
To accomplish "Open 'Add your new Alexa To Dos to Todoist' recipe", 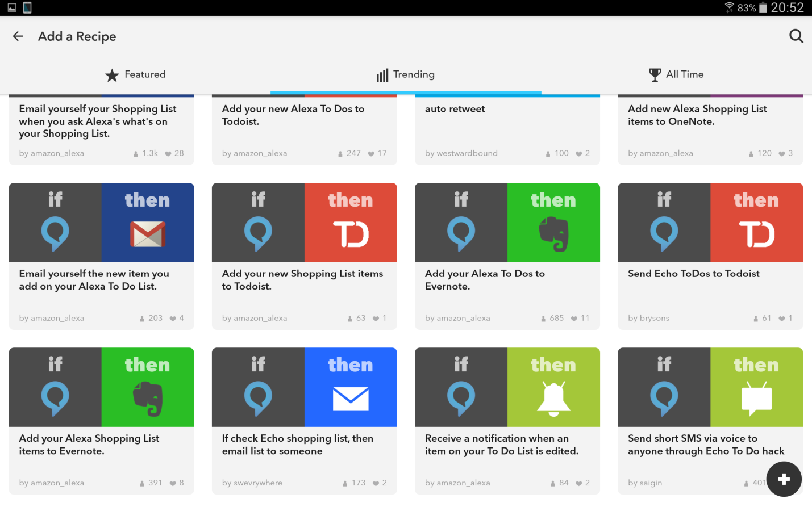I will (x=293, y=115).
